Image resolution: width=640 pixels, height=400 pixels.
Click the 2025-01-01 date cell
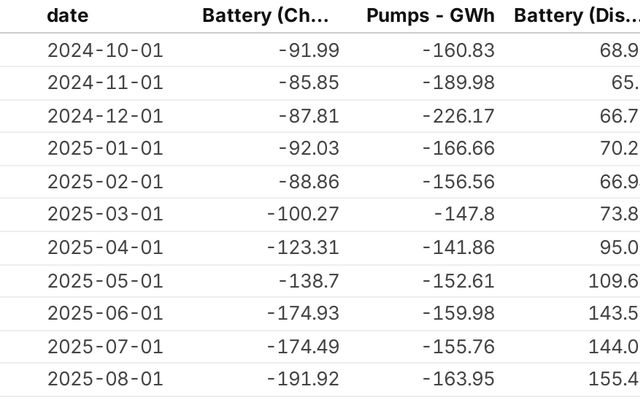[105, 149]
